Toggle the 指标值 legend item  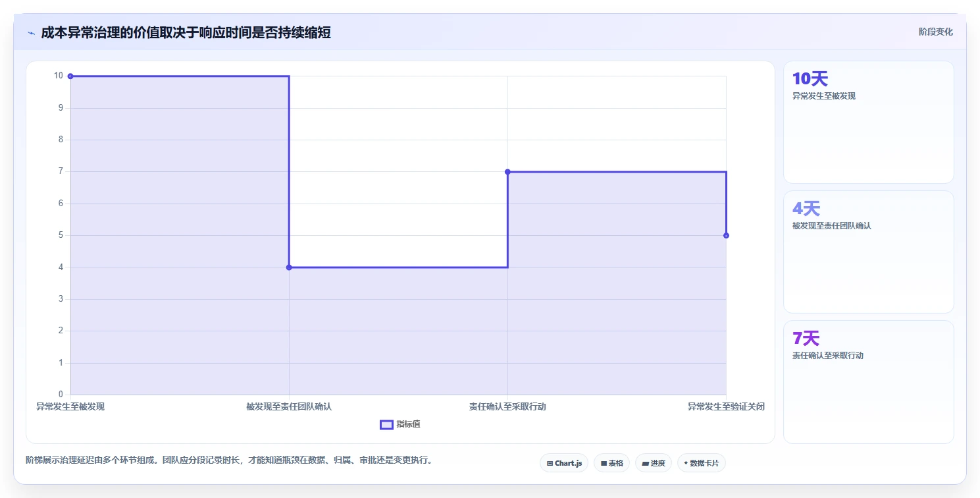tap(400, 424)
